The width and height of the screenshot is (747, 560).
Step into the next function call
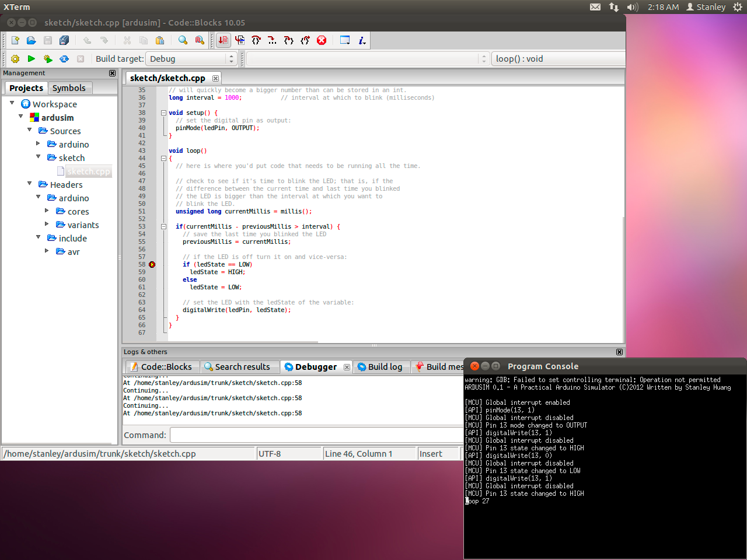tap(288, 40)
